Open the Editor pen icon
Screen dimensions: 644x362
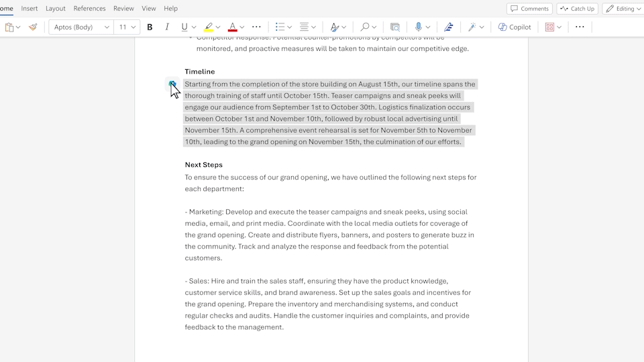(x=449, y=27)
